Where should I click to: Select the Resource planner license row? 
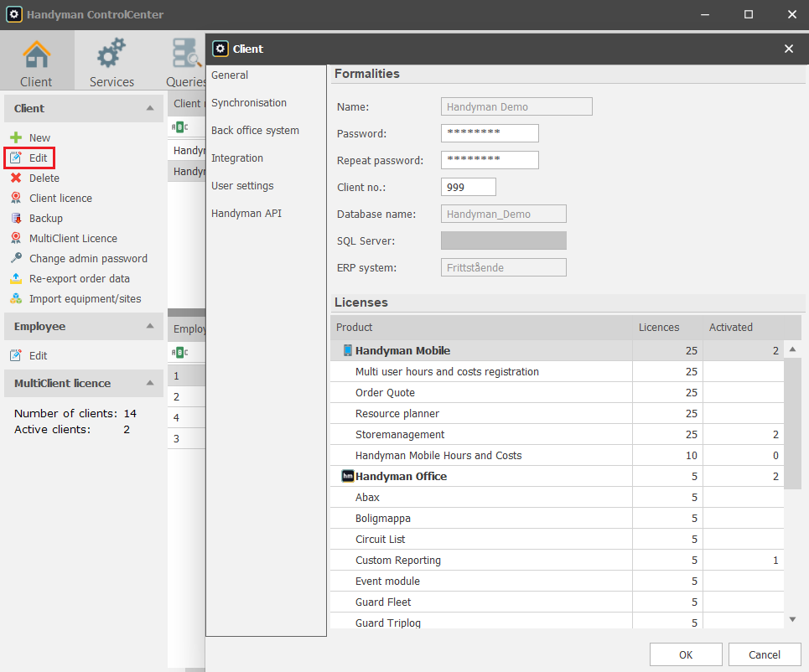(557, 414)
